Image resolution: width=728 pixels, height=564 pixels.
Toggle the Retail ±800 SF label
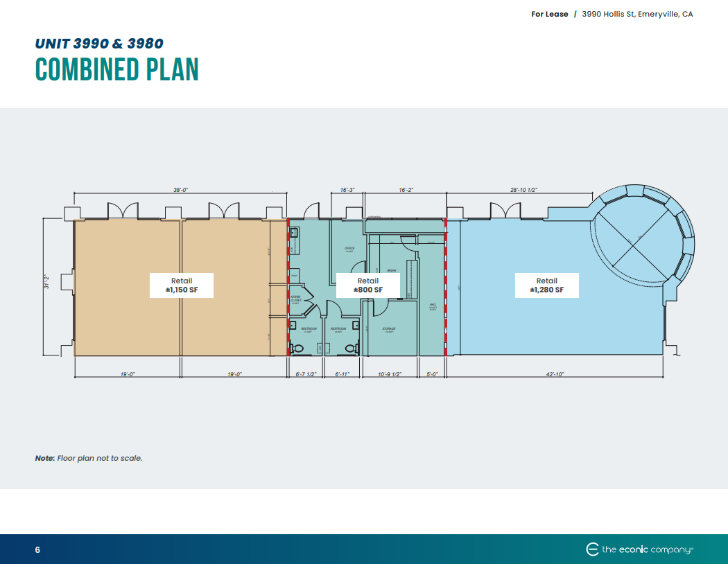coord(368,285)
